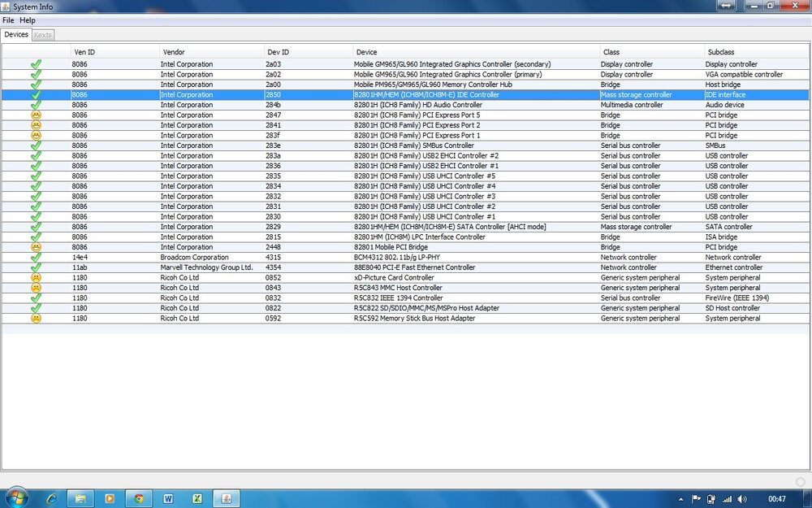Open the Help menu
Screen dimensions: 812x508
coord(28,20)
